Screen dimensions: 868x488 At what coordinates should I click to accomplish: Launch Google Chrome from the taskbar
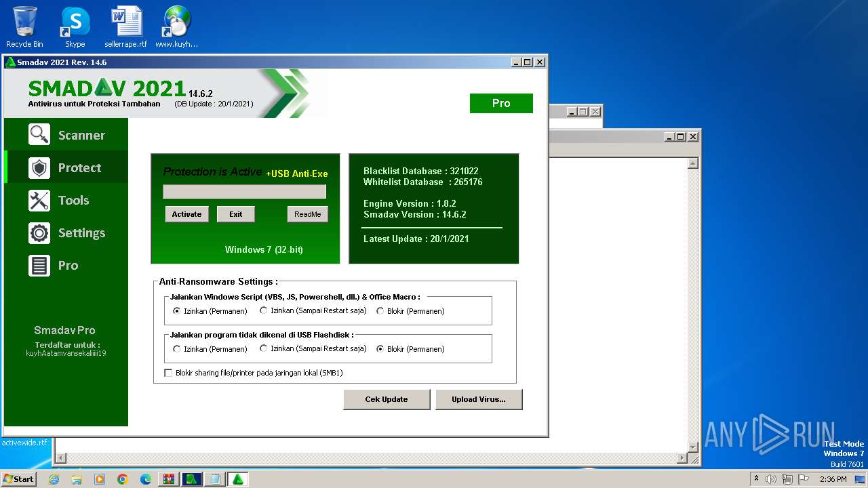pyautogui.click(x=123, y=479)
